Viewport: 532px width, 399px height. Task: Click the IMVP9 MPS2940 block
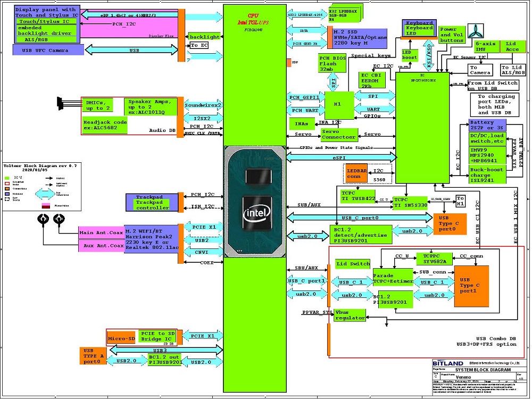[x=487, y=155]
